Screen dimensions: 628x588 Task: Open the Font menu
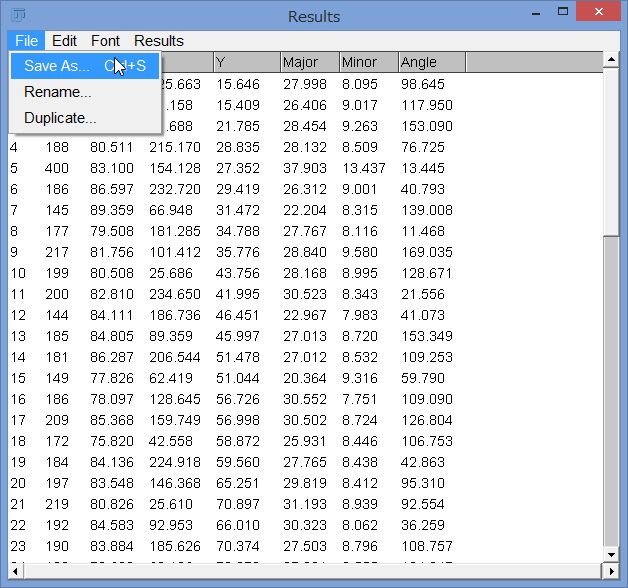point(105,41)
